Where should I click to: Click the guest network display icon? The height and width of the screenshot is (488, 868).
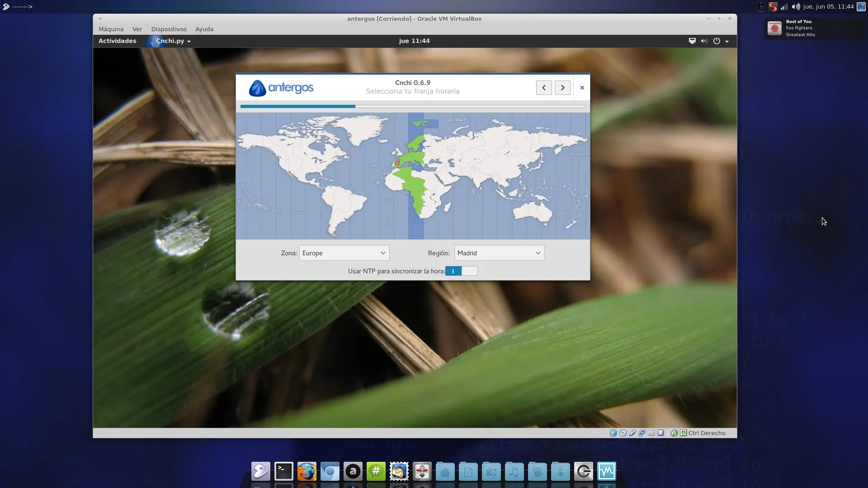point(692,41)
